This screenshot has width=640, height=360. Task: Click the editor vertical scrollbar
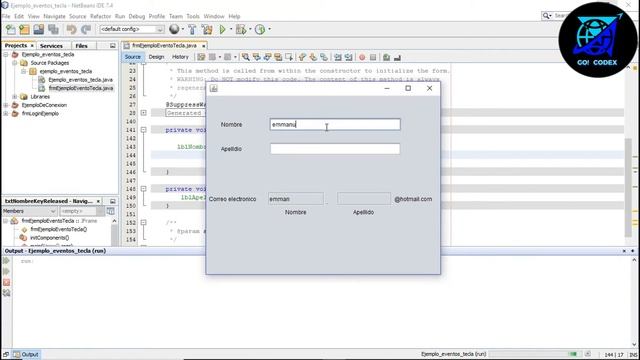coord(629,188)
